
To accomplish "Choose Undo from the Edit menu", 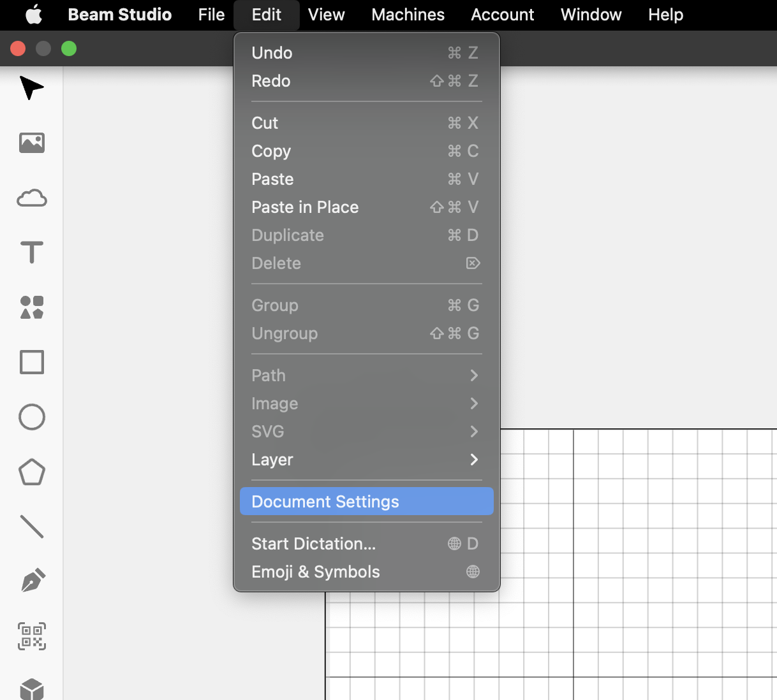I will [367, 53].
